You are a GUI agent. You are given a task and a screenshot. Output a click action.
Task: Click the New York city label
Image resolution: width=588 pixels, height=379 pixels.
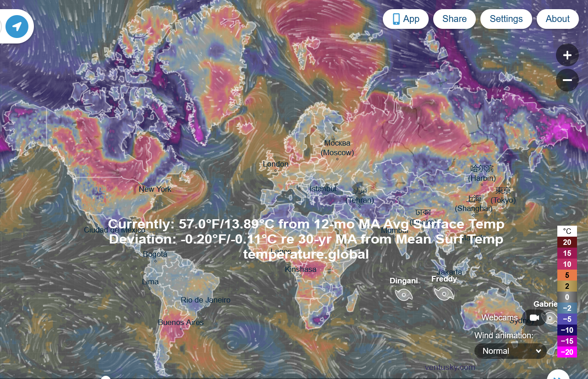155,189
